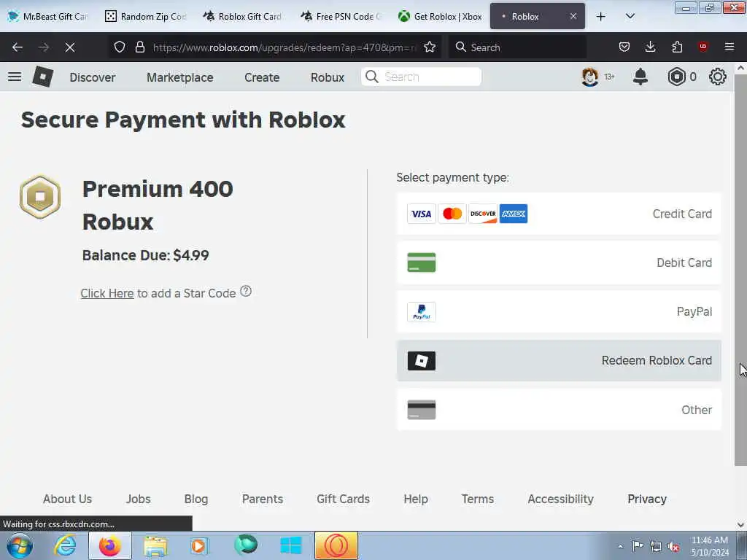Image resolution: width=747 pixels, height=560 pixels.
Task: Switch to the Free PSN Code tab
Action: (341, 16)
